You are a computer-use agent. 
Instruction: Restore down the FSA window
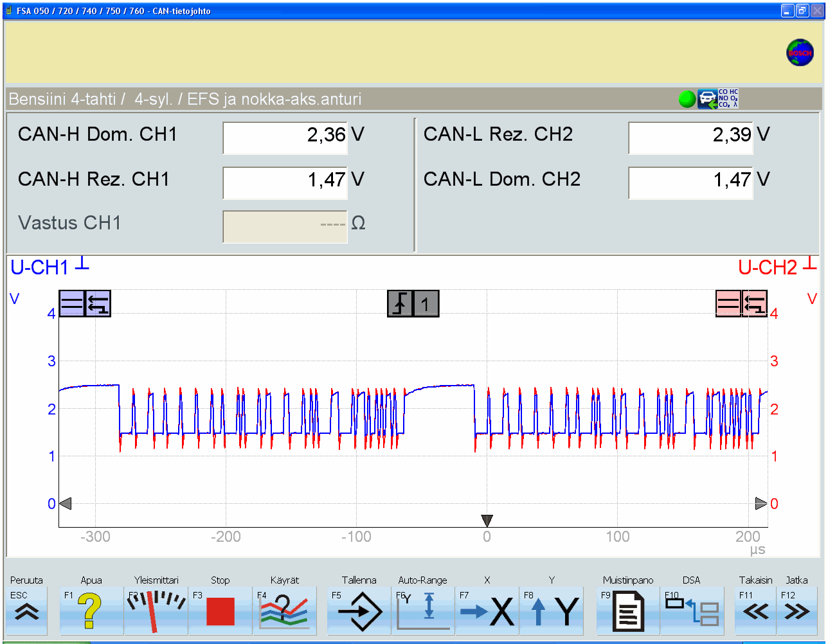click(x=802, y=10)
